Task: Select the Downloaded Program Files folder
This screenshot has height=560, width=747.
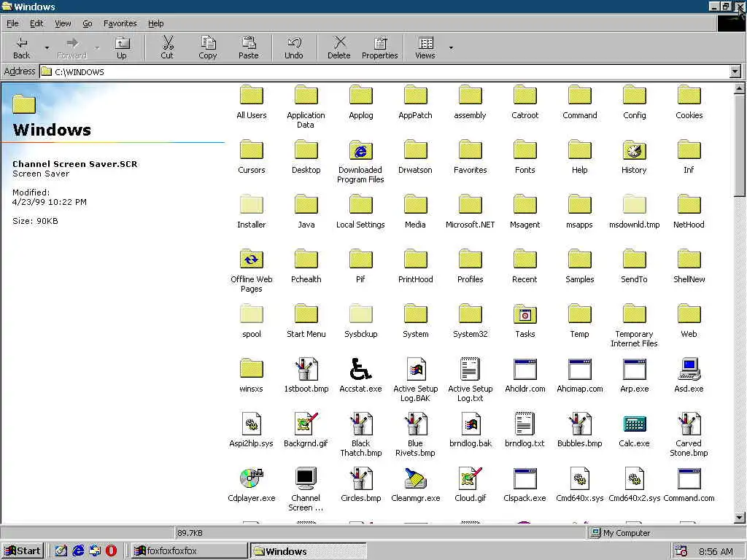Action: (360, 161)
